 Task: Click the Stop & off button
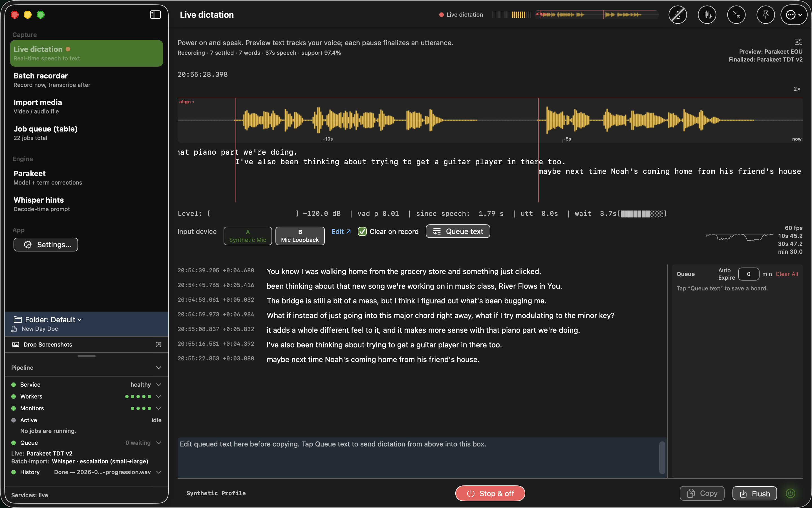490,493
